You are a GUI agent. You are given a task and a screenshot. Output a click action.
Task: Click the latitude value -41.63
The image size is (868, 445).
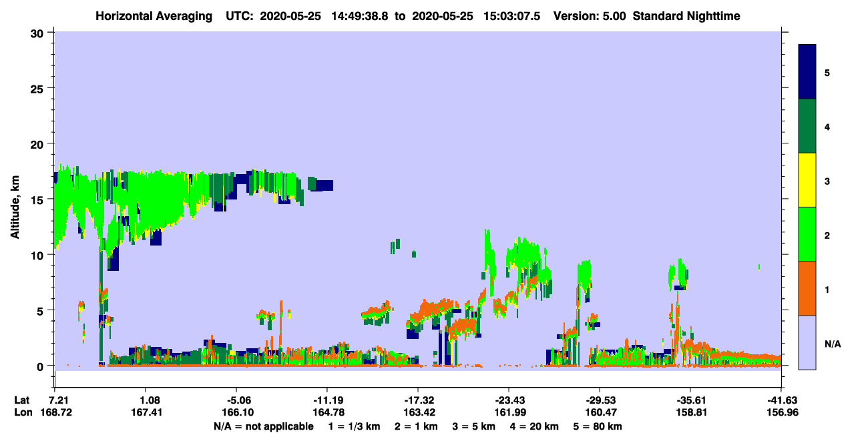[x=781, y=400]
